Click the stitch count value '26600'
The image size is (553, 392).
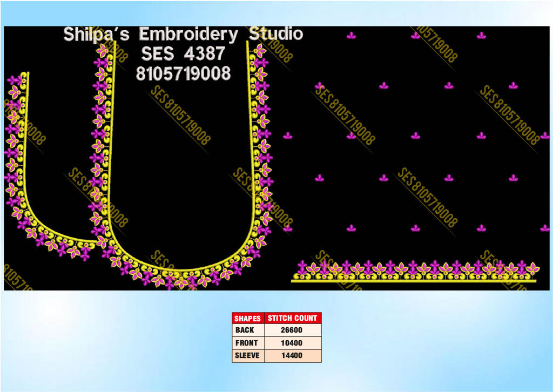(293, 330)
